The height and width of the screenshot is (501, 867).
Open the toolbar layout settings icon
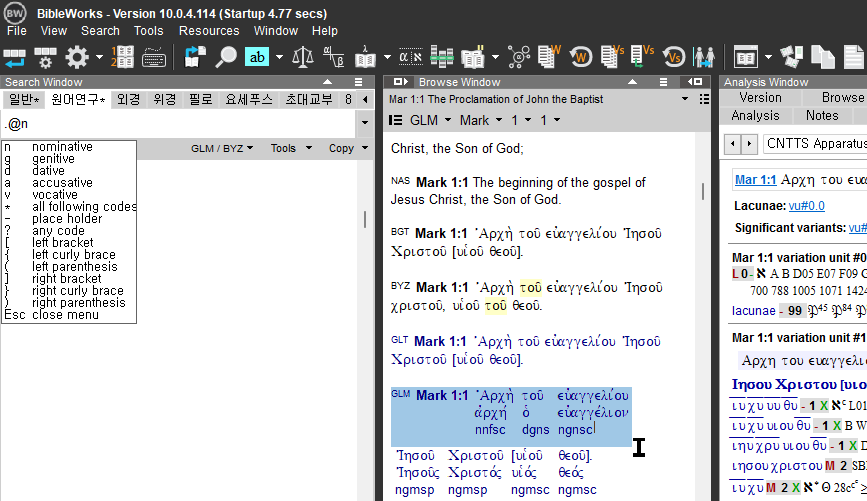coord(45,57)
